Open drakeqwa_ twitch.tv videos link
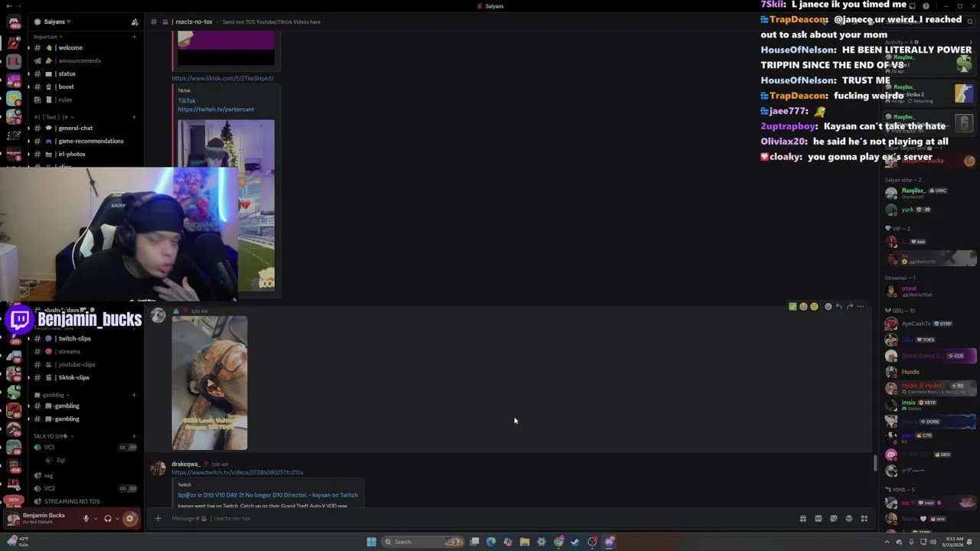980x551 pixels. click(237, 472)
